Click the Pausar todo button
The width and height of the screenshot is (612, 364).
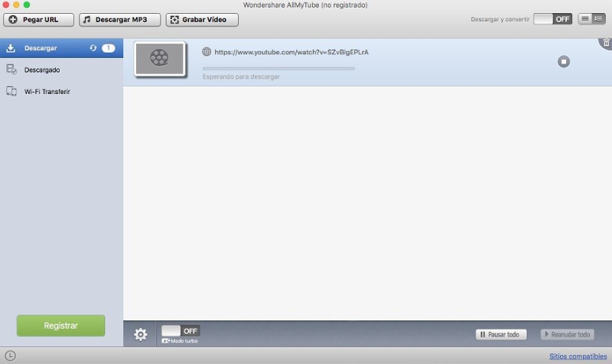[x=501, y=334]
